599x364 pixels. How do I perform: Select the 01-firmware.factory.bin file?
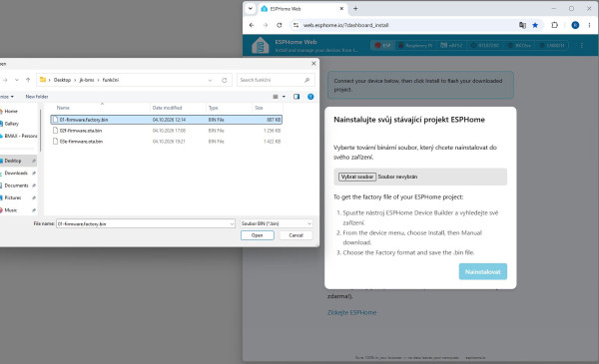[x=166, y=120]
